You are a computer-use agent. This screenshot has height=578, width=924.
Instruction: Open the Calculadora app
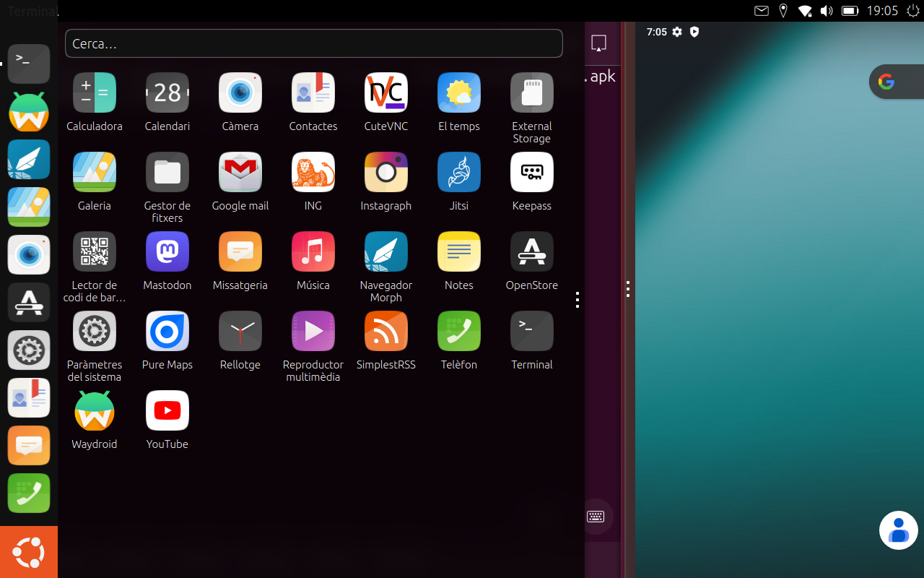tap(95, 92)
